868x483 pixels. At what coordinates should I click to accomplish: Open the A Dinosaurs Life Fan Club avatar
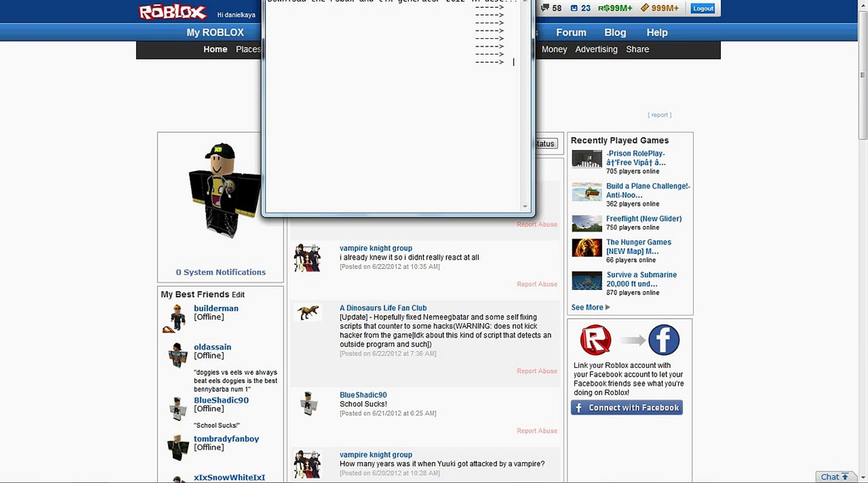308,313
